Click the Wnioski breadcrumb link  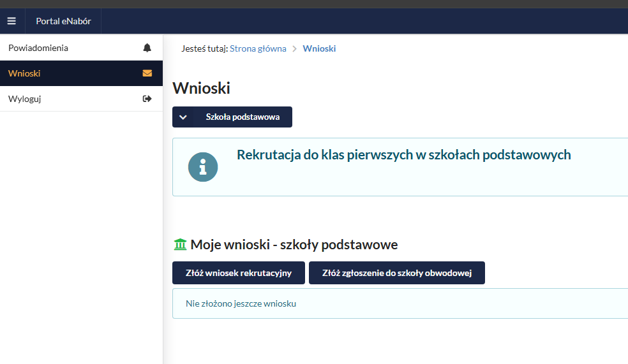(x=319, y=48)
